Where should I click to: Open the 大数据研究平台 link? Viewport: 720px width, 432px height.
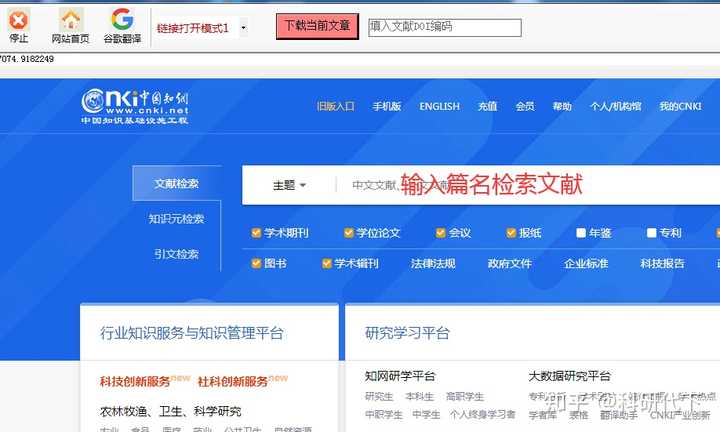[569, 376]
